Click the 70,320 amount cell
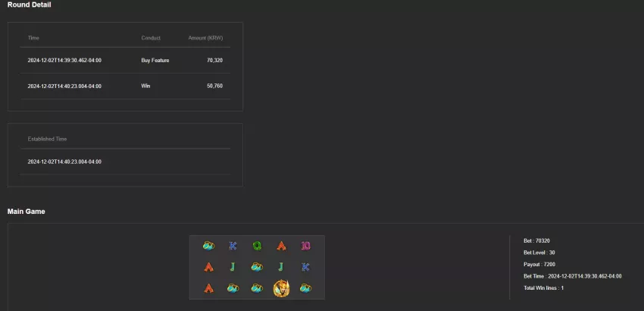This screenshot has width=644, height=311. tap(215, 61)
